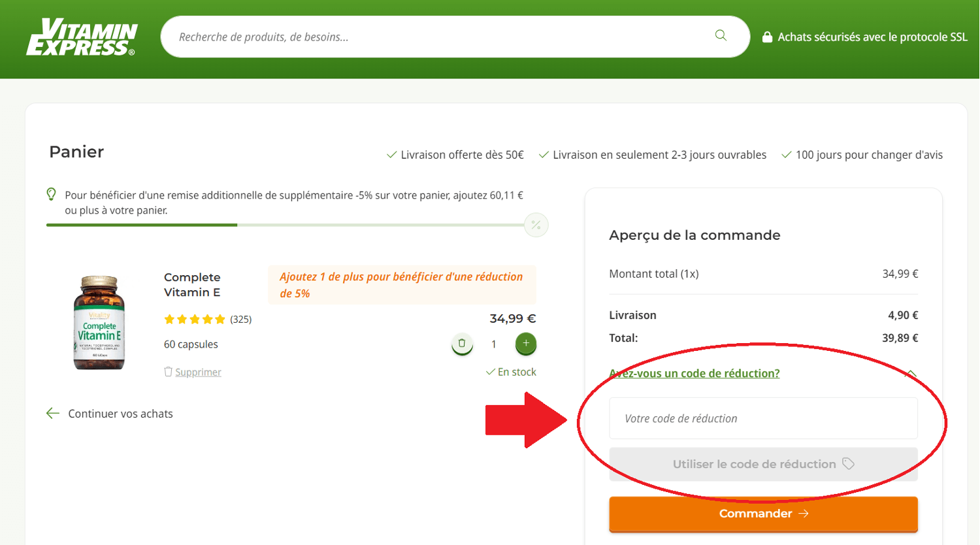Screen dimensions: 980x545
Task: Click the lightbulb tip icon
Action: [51, 194]
